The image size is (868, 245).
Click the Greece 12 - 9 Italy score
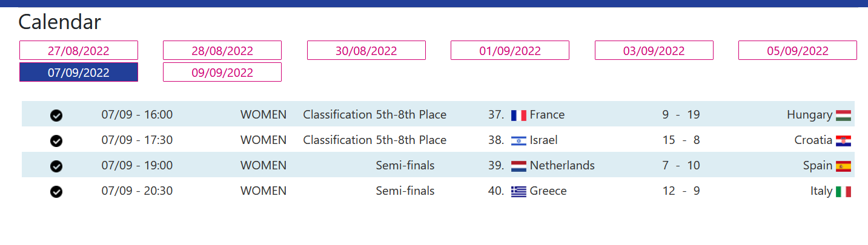pyautogui.click(x=681, y=191)
